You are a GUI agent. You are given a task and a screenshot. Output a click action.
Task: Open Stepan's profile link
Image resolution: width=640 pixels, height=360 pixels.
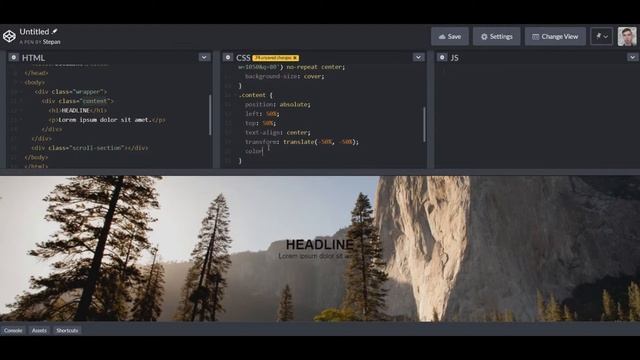(51, 42)
